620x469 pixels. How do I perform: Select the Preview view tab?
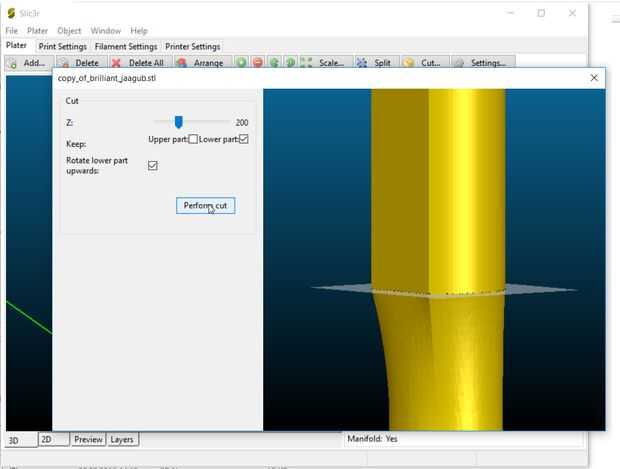pos(89,439)
